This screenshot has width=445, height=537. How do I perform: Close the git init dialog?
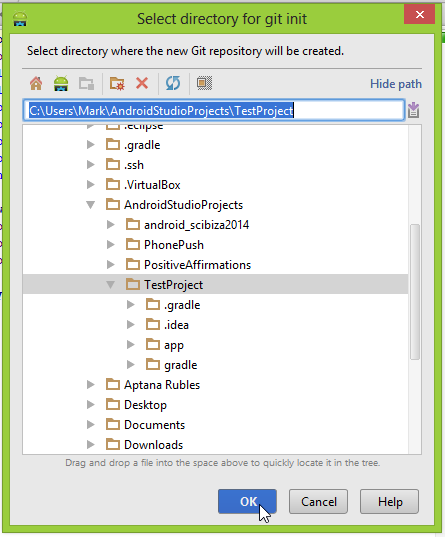[x=420, y=14]
